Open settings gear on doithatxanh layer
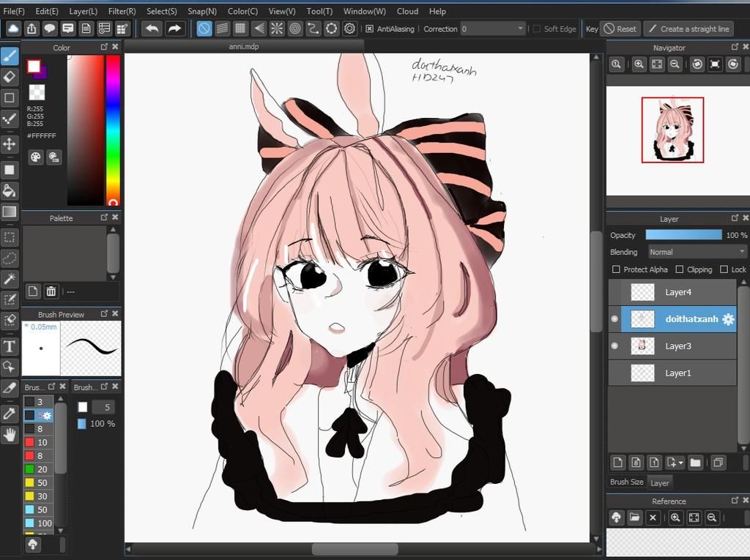 coord(728,319)
